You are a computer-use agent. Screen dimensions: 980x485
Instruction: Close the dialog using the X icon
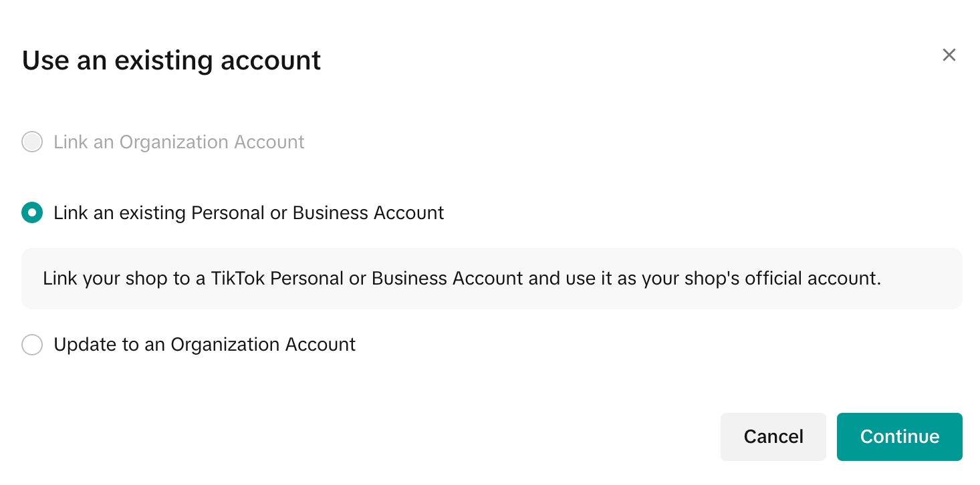tap(949, 55)
